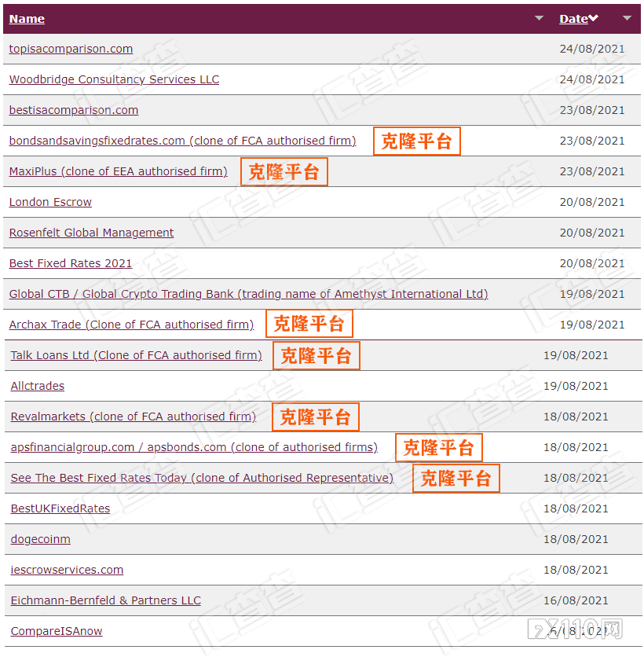Sort the table by the Name header
Viewport: 644px width, 657px height.
[x=27, y=18]
